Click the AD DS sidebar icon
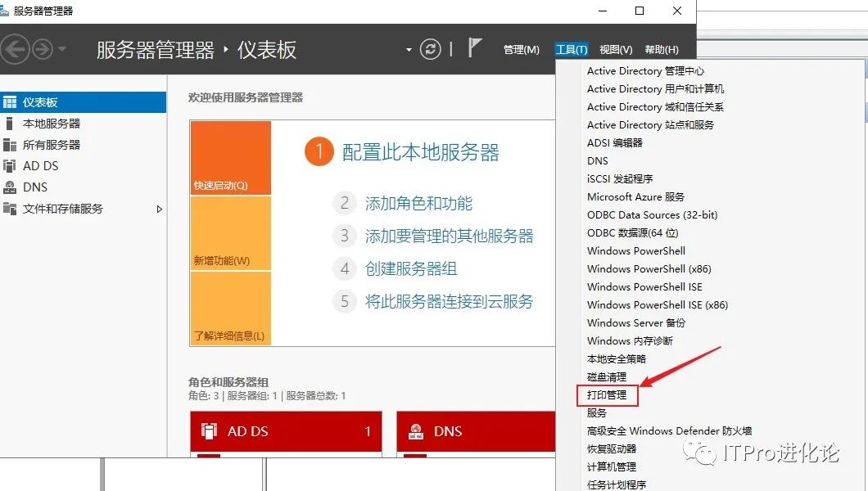 pyautogui.click(x=9, y=166)
